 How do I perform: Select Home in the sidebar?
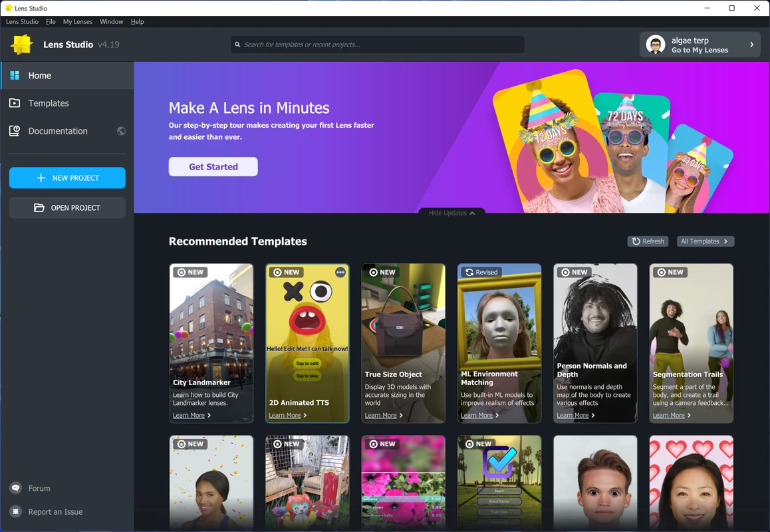(x=67, y=75)
